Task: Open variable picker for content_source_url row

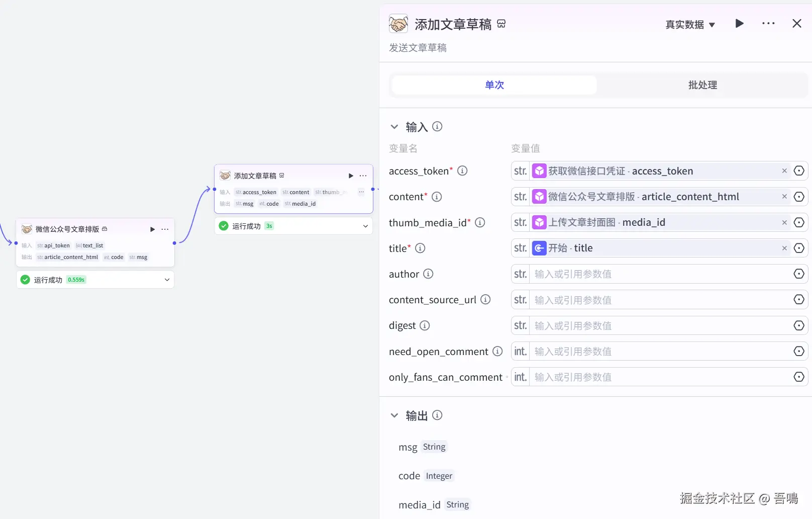Action: tap(799, 300)
